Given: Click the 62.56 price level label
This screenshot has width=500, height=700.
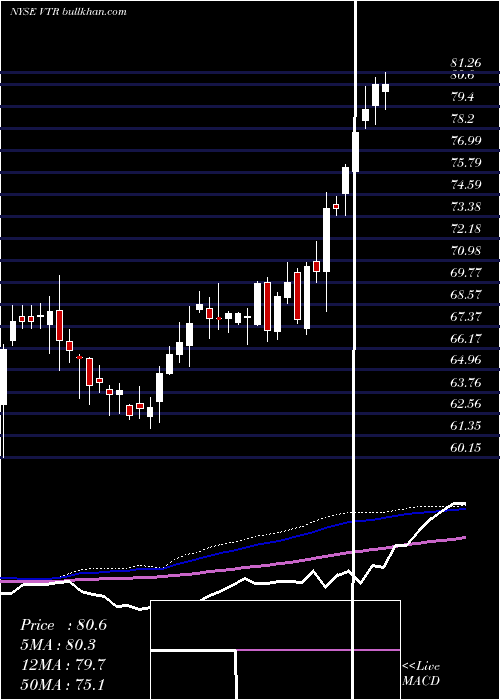Looking at the screenshot, I should tap(466, 403).
